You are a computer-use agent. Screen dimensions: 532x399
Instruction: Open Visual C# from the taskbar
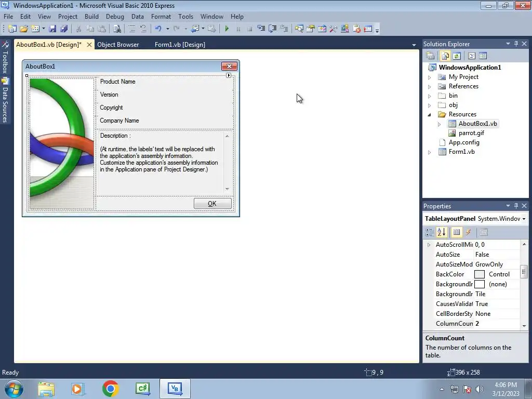coord(142,389)
